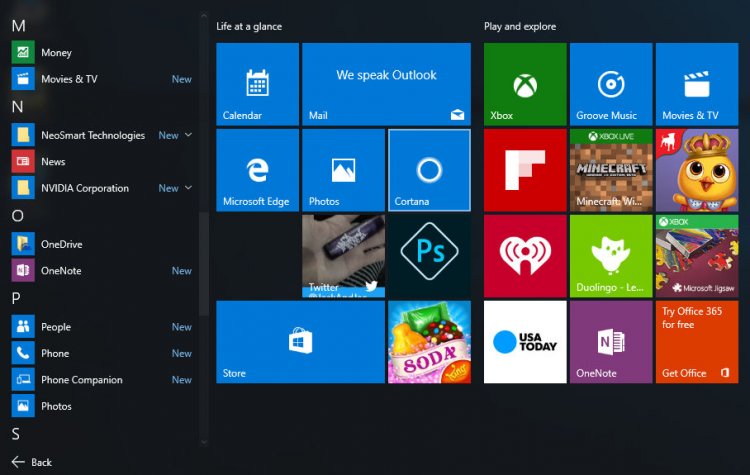Open Movies & TV in app list

(x=101, y=79)
